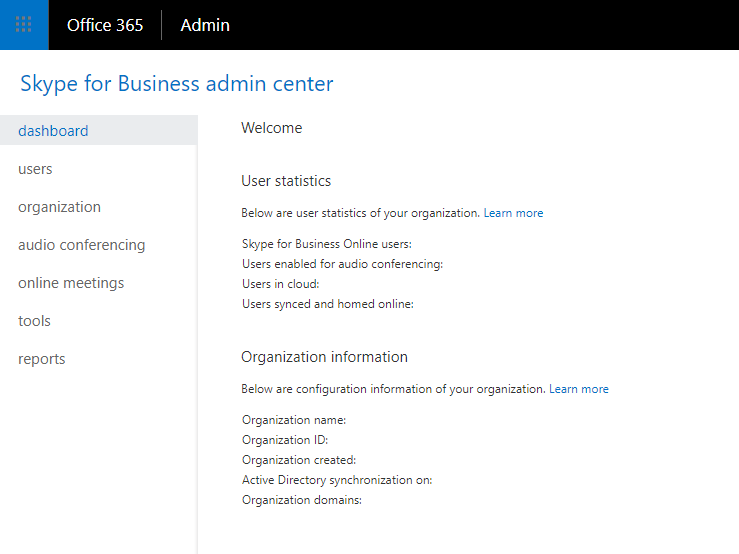739x554 pixels.
Task: Click 'Users enabled for audio conferencing:' label
Action: (x=343, y=264)
